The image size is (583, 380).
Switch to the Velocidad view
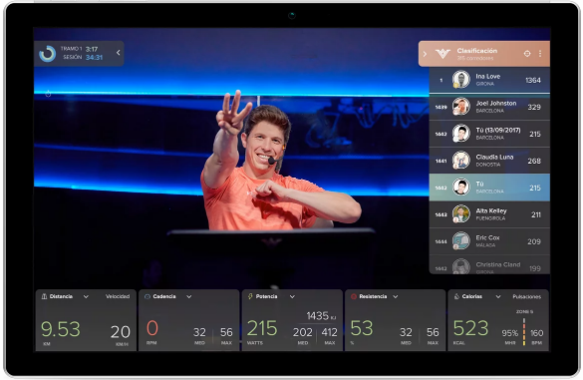click(117, 296)
